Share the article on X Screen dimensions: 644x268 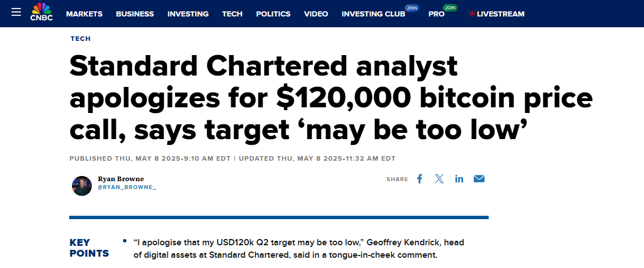click(439, 179)
